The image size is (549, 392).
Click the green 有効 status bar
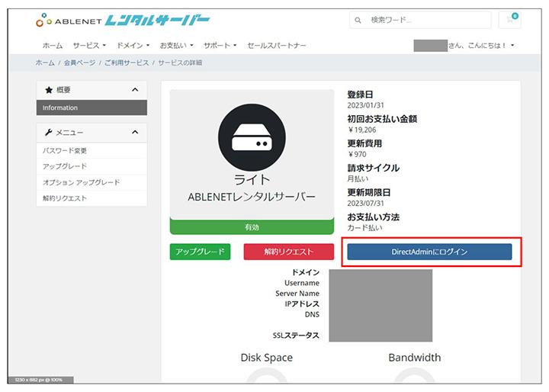click(x=252, y=227)
